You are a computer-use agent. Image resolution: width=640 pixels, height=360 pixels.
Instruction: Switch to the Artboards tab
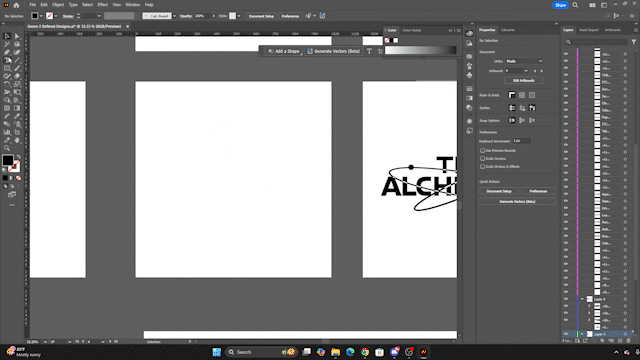tap(613, 30)
